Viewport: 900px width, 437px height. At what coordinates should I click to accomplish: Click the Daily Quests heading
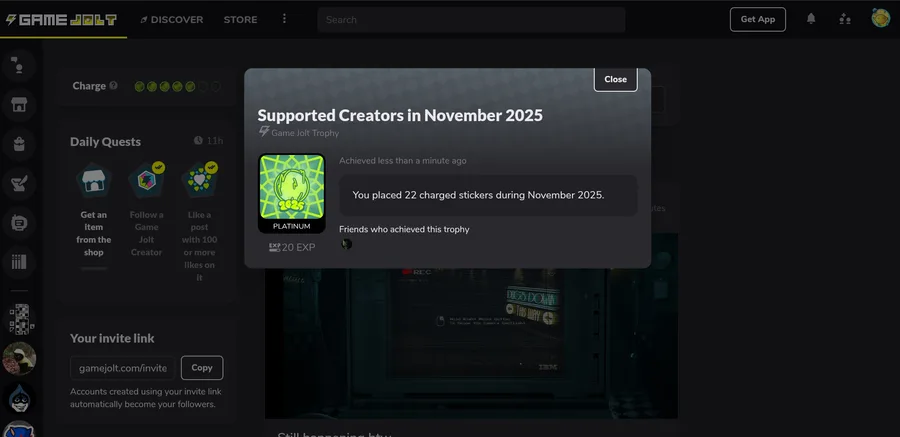tap(105, 142)
